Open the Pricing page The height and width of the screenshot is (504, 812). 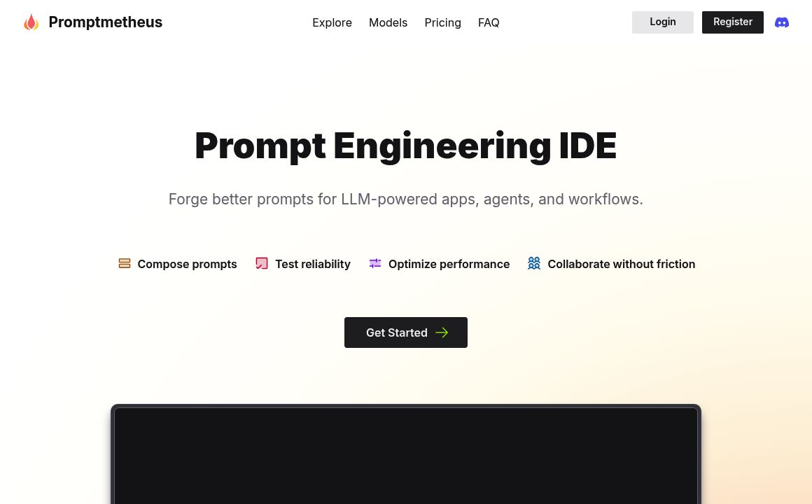442,22
